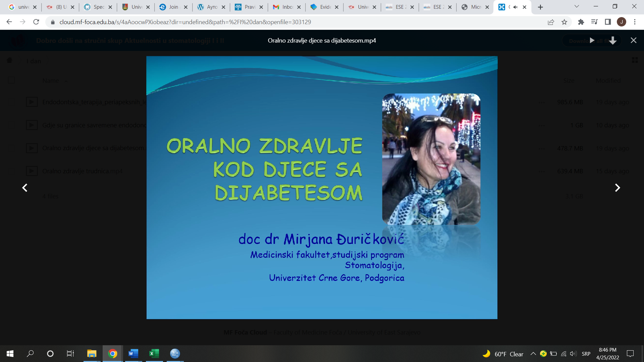Image resolution: width=644 pixels, height=362 pixels.
Task: Go to previous file with left arrow
Action: pos(25,188)
